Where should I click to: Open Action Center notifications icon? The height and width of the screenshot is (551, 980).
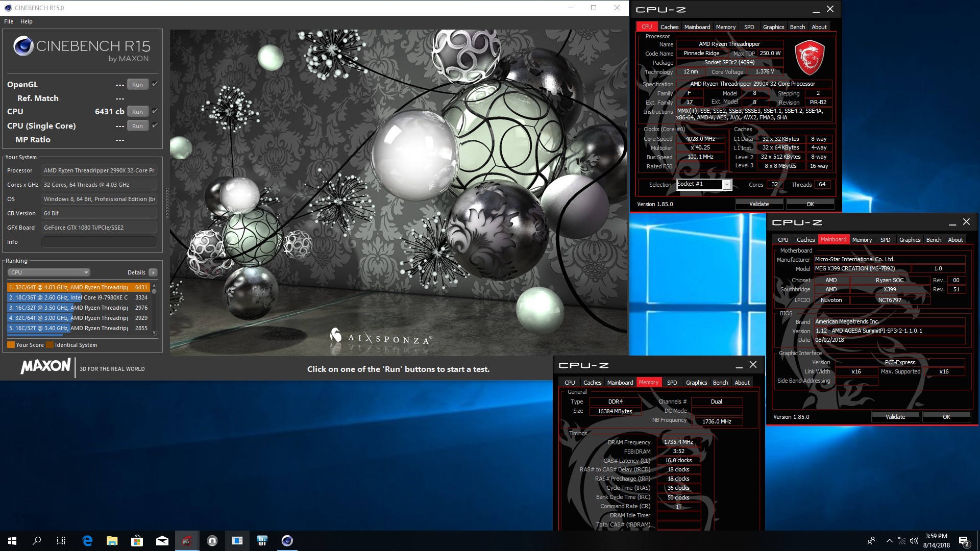[x=964, y=541]
